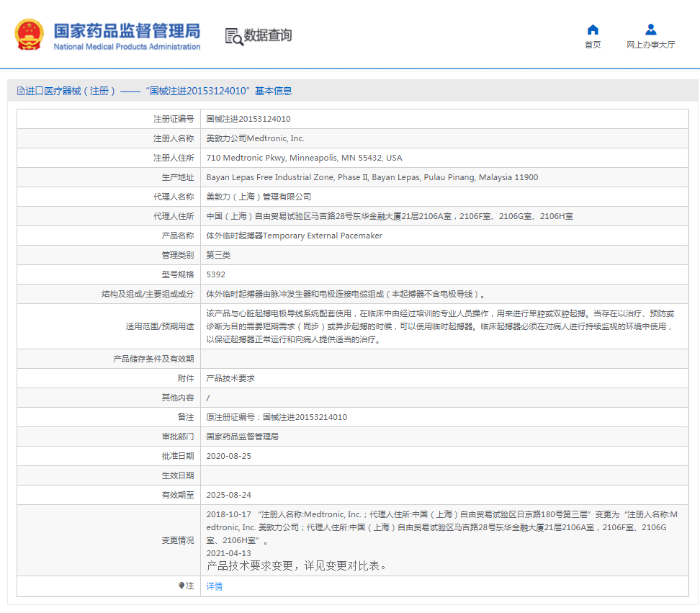Image resolution: width=700 pixels, height=613 pixels.
Task: Click the bulb icon beside 注
Action: pos(181,586)
